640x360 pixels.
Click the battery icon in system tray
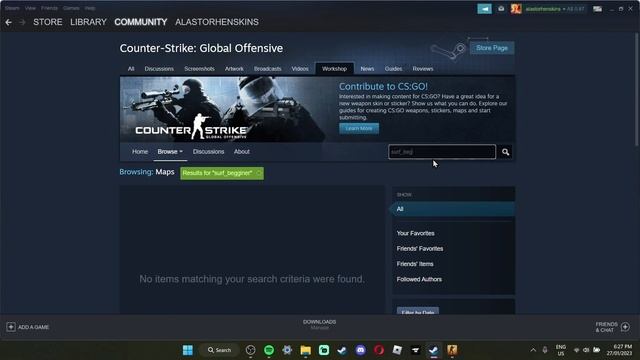597,350
